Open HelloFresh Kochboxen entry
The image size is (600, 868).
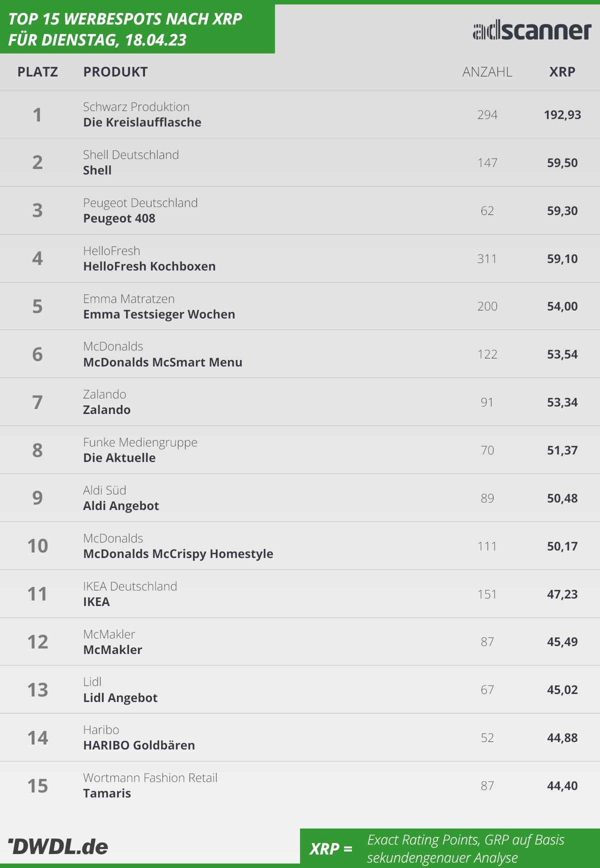pos(149,266)
